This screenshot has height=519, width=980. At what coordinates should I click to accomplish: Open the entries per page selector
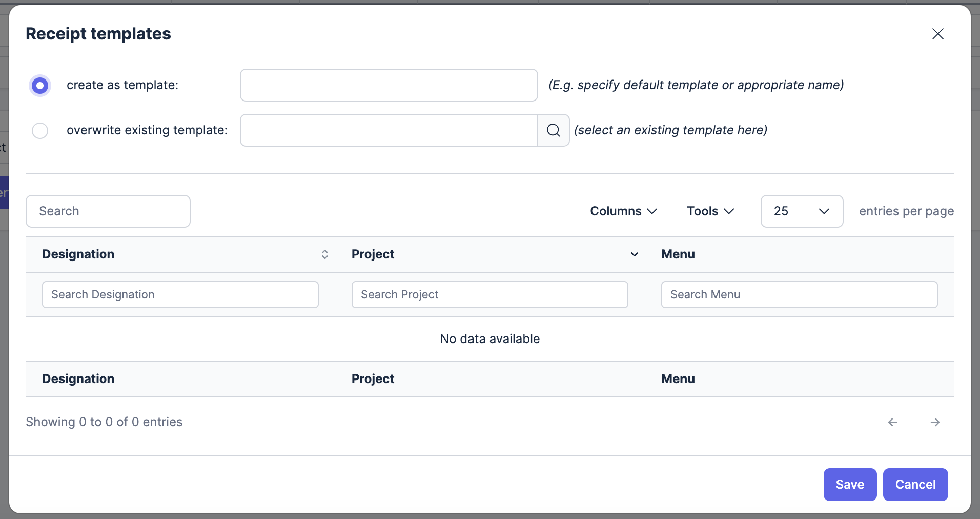(802, 211)
